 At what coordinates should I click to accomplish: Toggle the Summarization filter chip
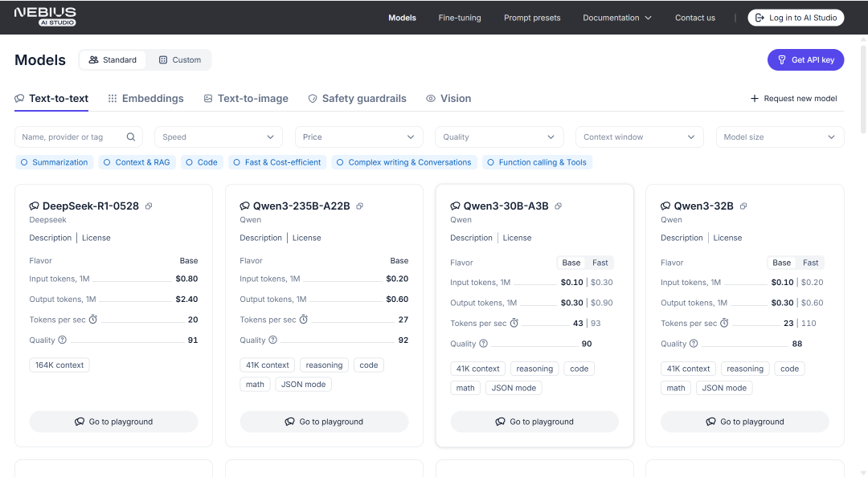(x=55, y=162)
